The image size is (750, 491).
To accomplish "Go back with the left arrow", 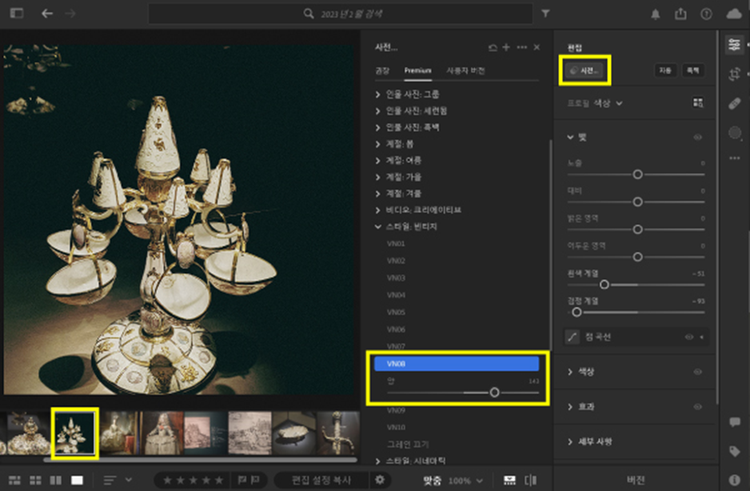I will click(47, 13).
